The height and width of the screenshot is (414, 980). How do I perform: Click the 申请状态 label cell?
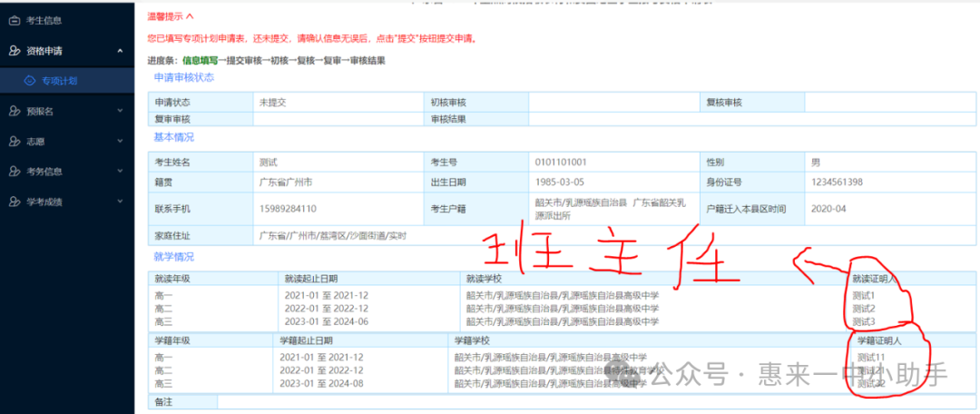coord(201,102)
